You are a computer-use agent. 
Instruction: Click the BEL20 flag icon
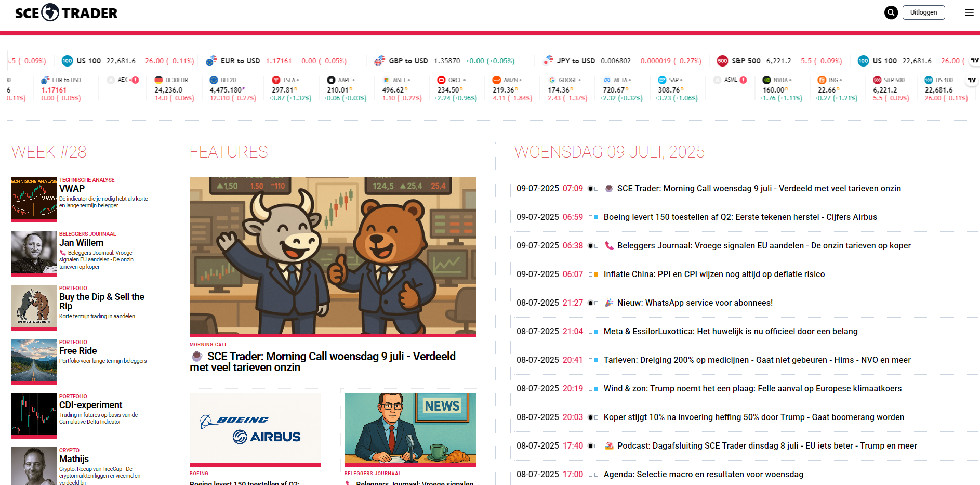tap(214, 80)
